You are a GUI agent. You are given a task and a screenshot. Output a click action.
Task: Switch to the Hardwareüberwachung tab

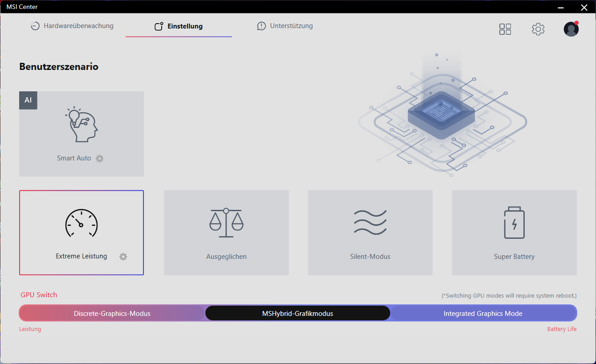(x=72, y=26)
